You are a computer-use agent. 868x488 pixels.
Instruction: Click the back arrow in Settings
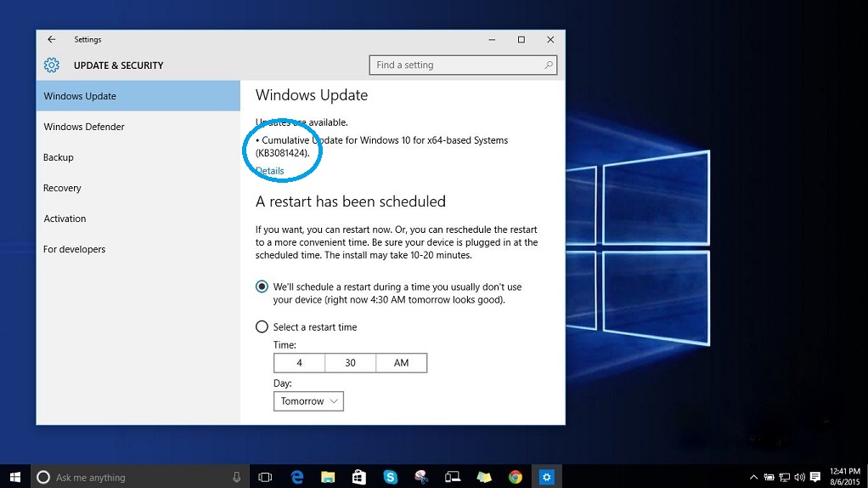[x=52, y=39]
